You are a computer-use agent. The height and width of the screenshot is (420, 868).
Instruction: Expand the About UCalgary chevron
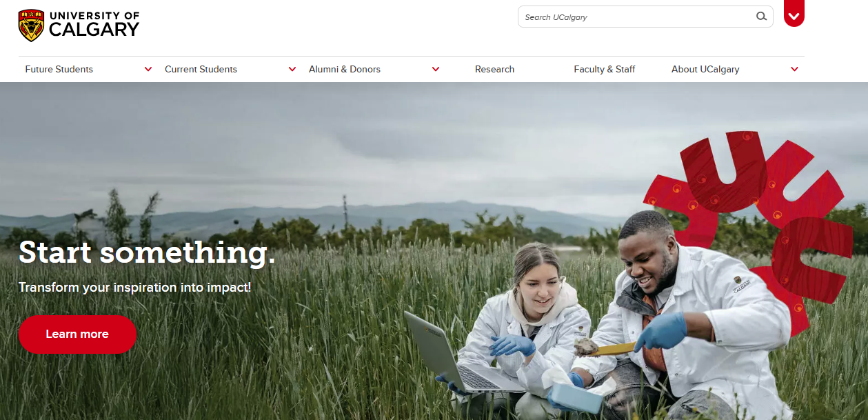coord(794,69)
